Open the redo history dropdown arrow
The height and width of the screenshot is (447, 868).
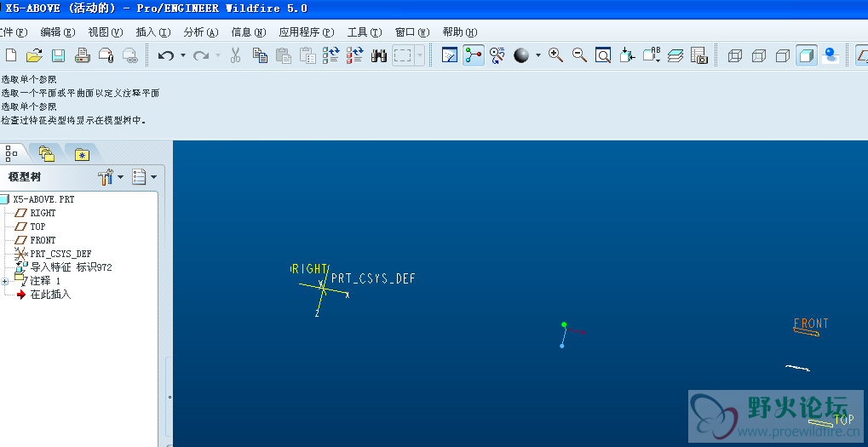tap(218, 55)
